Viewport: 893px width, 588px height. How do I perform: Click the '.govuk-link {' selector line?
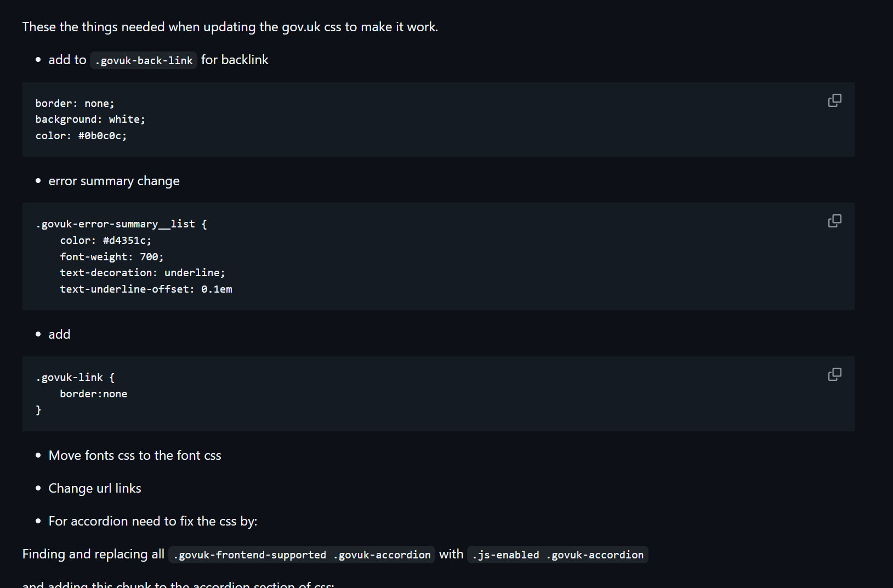pyautogui.click(x=75, y=378)
